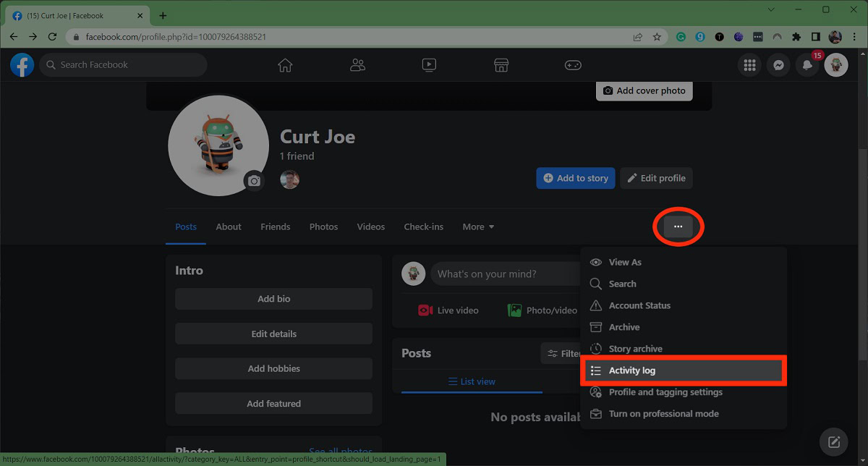Open the Gaming icon in navigation
This screenshot has height=466, width=868.
click(573, 65)
